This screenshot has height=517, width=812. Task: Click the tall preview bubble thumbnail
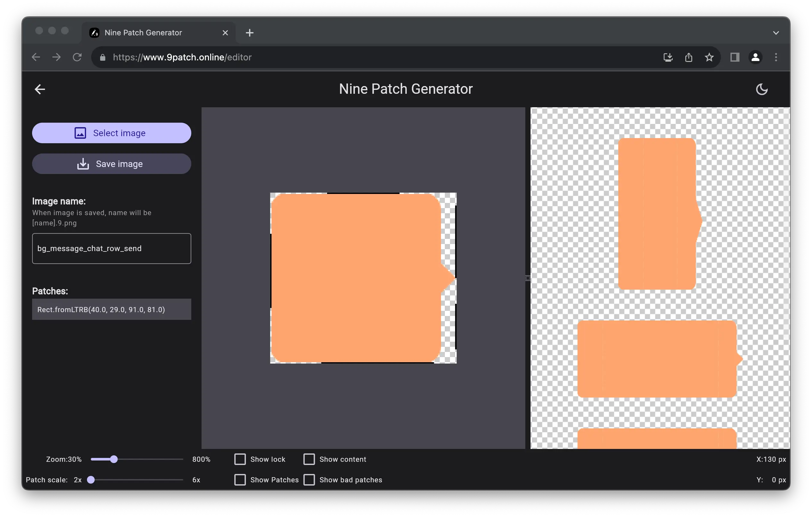tap(660, 214)
